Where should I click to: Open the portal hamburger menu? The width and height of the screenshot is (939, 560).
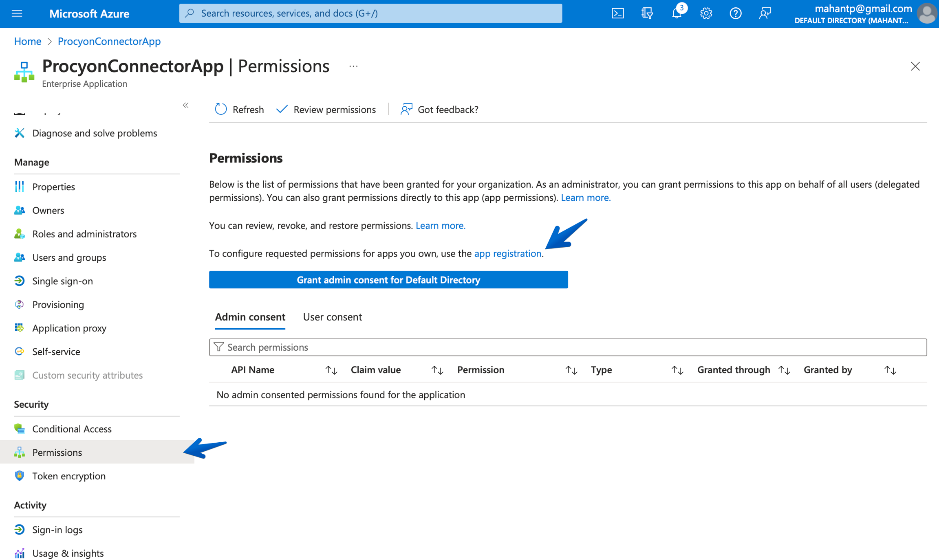coord(16,13)
